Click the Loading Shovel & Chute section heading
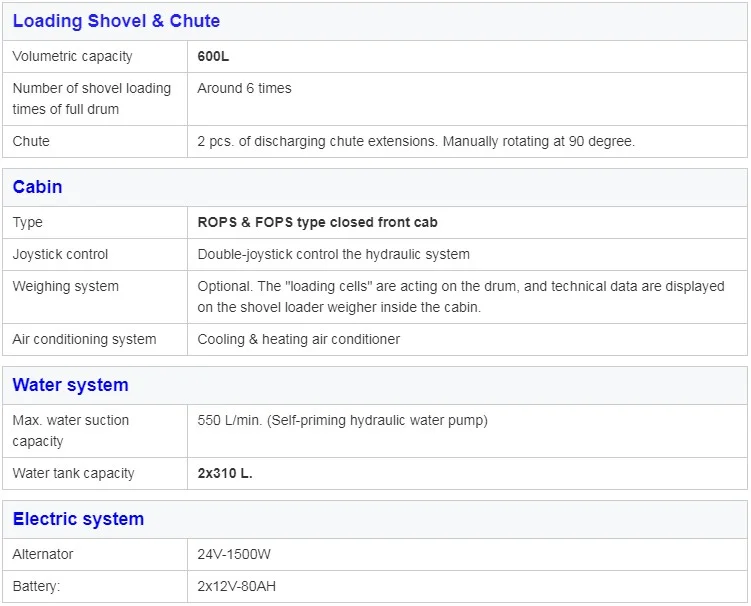This screenshot has width=751, height=606. click(x=116, y=21)
